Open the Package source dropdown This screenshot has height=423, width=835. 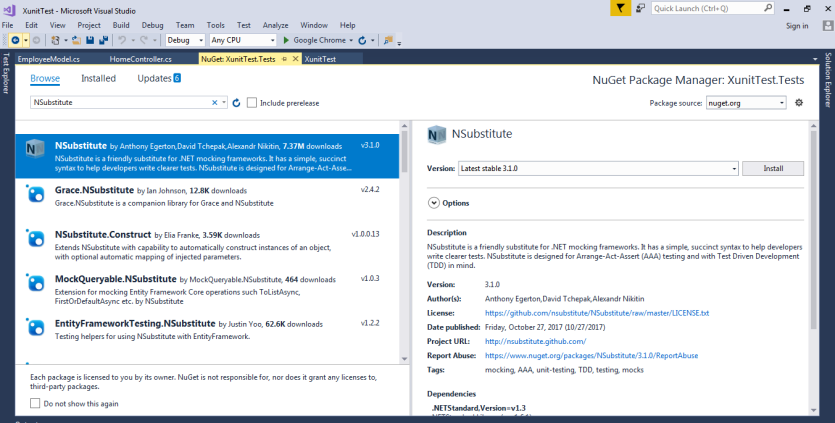pyautogui.click(x=746, y=102)
